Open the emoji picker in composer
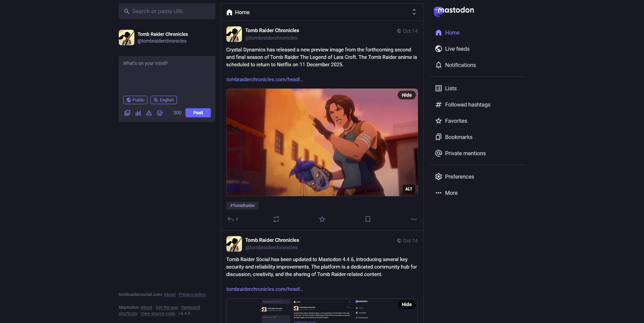This screenshot has height=323, width=644. click(x=160, y=113)
